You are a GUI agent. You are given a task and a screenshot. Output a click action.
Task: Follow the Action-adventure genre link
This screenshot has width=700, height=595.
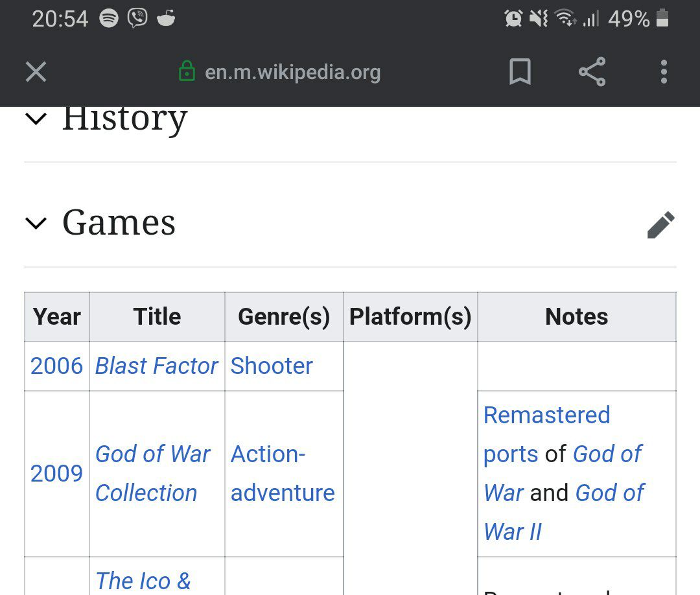point(283,473)
